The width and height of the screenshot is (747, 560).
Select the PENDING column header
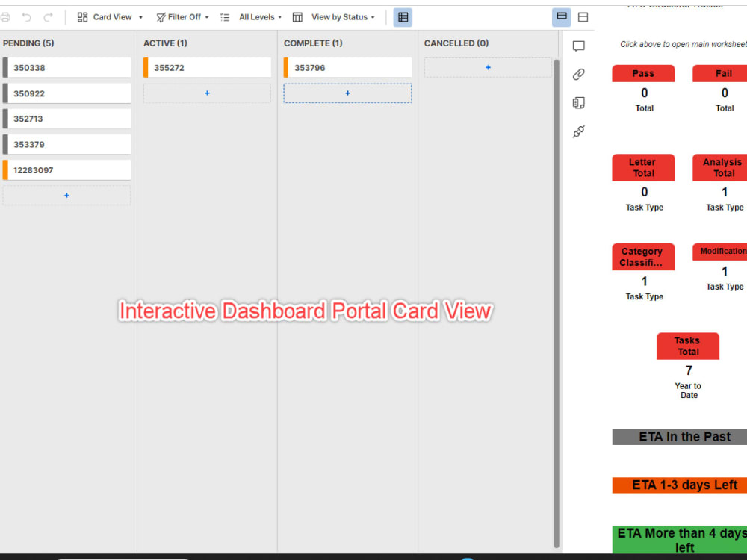point(29,43)
